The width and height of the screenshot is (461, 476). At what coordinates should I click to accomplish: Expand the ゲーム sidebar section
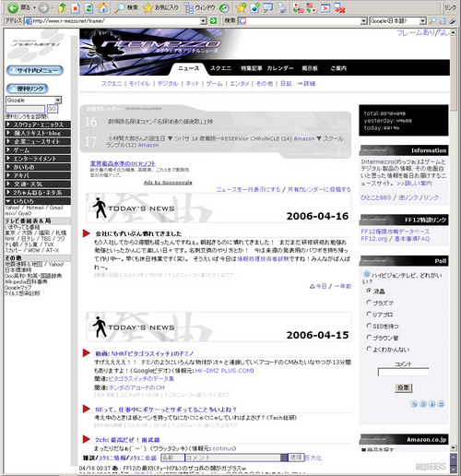(38, 150)
